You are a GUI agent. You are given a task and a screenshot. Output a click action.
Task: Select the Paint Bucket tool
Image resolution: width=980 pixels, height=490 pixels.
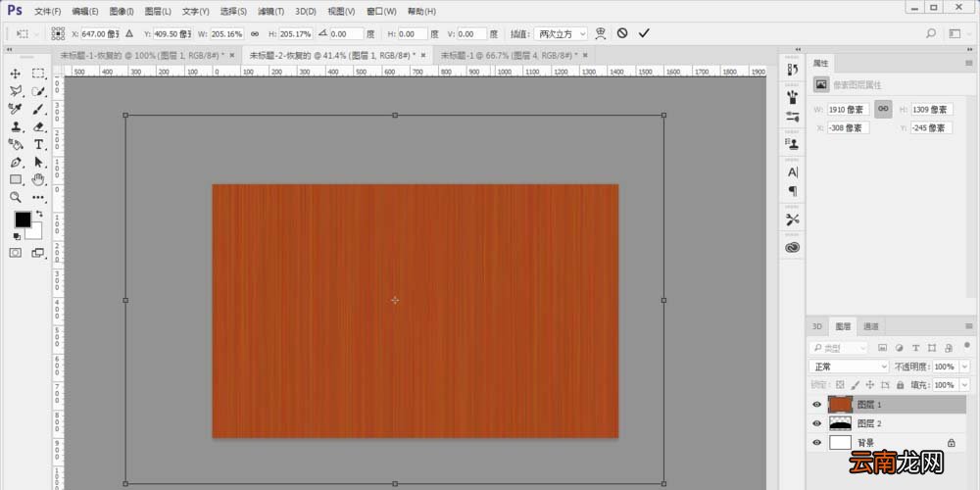[x=15, y=144]
